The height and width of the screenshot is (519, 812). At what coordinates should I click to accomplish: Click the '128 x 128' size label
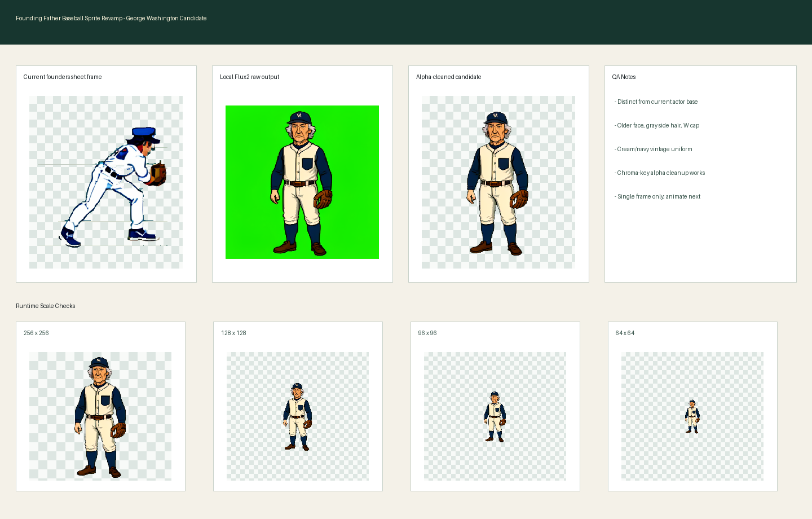pyautogui.click(x=233, y=333)
